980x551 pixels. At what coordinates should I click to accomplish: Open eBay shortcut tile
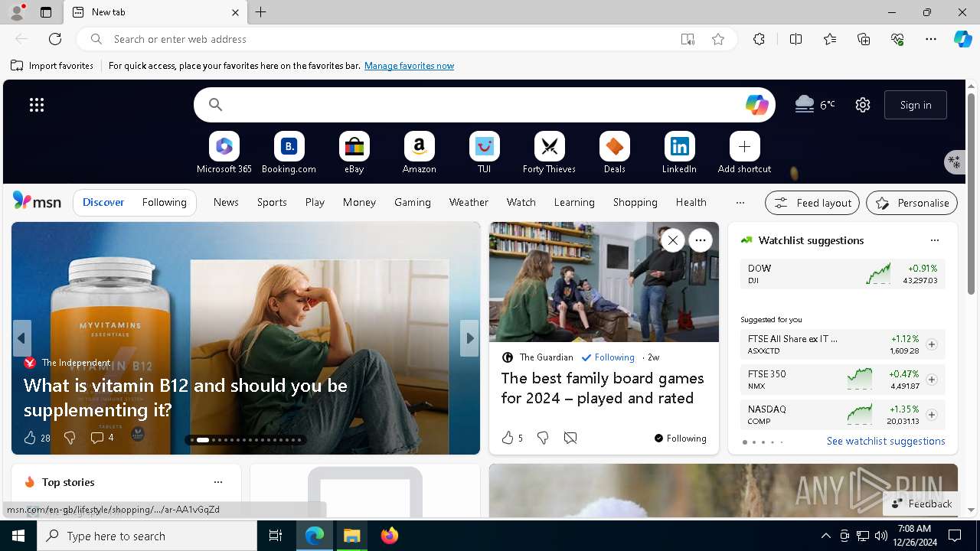coord(354,153)
